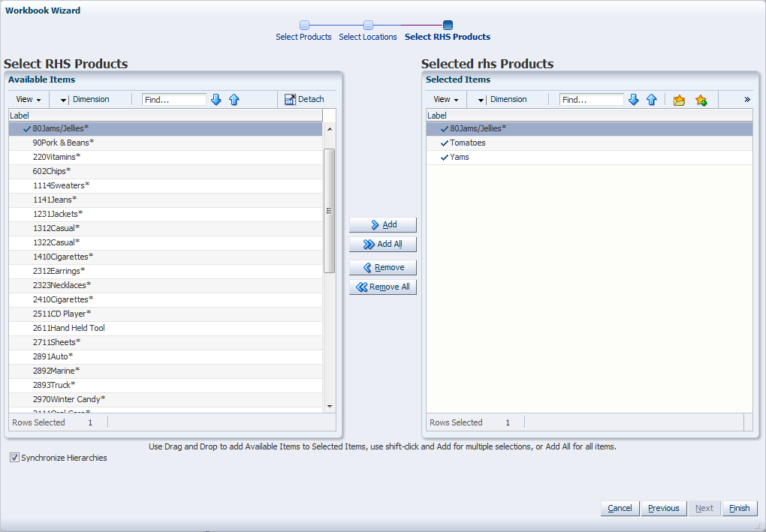Screen dimensions: 766x532
Task: Select 2312Earrings* row
Action: [166, 271]
